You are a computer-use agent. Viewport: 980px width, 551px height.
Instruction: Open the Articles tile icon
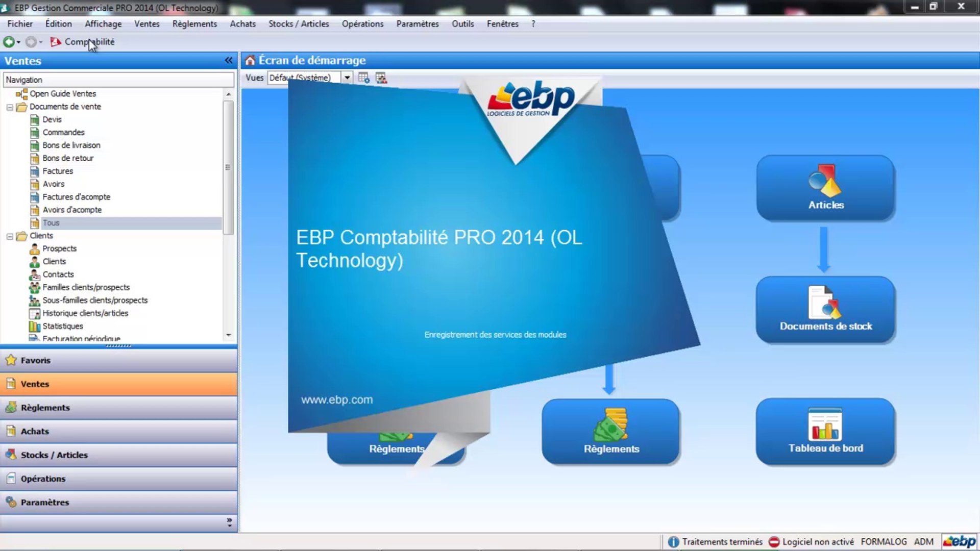click(825, 181)
